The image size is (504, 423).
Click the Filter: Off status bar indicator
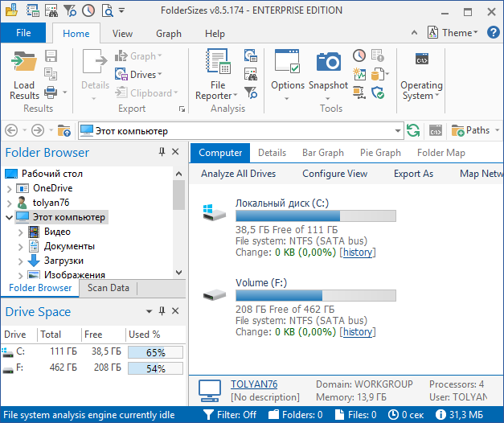pyautogui.click(x=231, y=415)
